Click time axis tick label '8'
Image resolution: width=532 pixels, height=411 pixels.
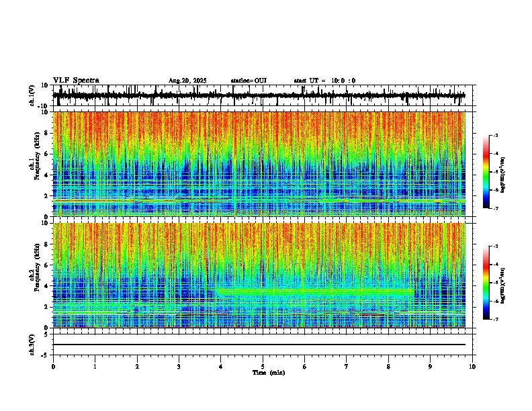coord(388,367)
